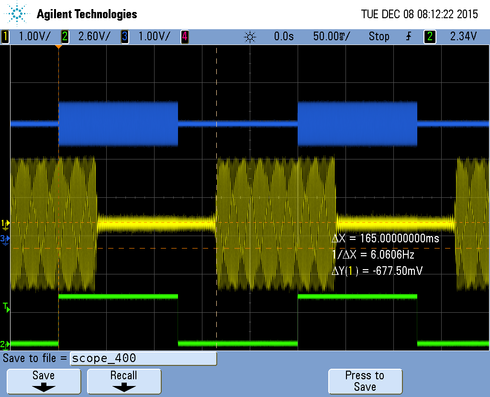
Task: Click the lower horizontal Y cursor line
Action: pyautogui.click(x=250, y=249)
